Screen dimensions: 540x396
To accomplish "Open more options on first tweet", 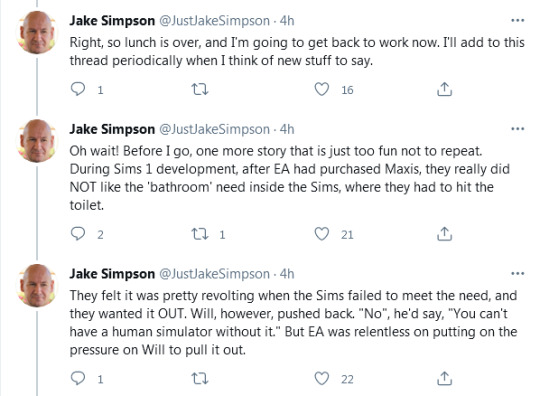I will click(x=518, y=21).
